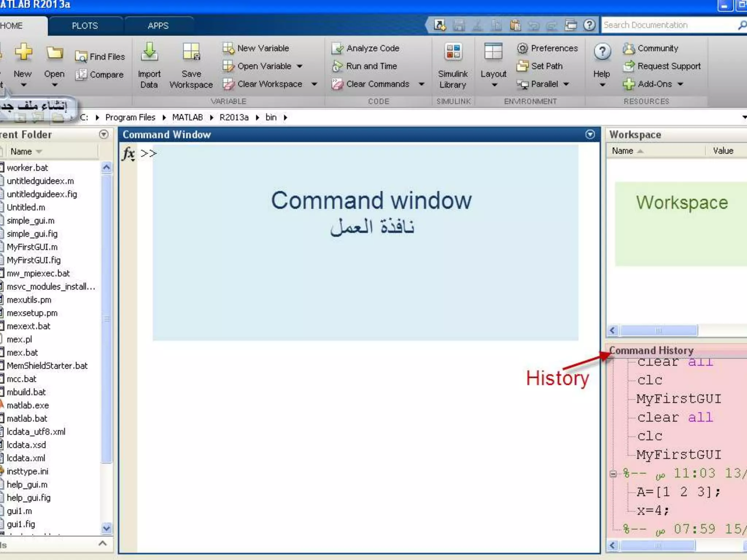Collapse the history timestamp group 11:03
747x560 pixels.
[x=613, y=474]
